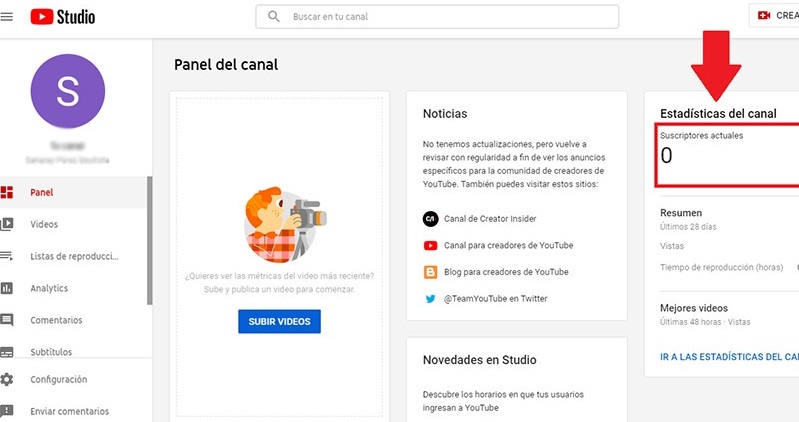Click the playlists icon in sidebar
The width and height of the screenshot is (799, 422).
click(7, 256)
